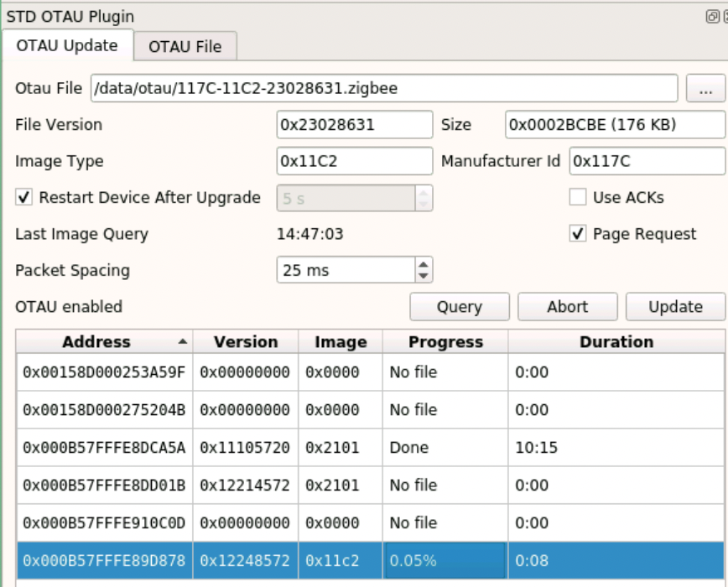Click the Done progress cell
Image resolution: width=728 pixels, height=587 pixels.
tap(445, 447)
